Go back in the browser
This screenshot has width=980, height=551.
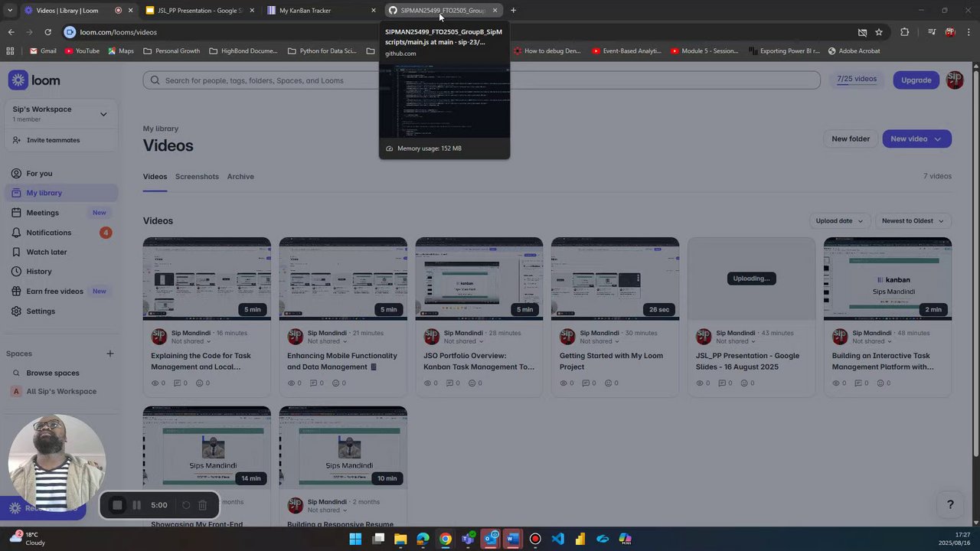[11, 32]
